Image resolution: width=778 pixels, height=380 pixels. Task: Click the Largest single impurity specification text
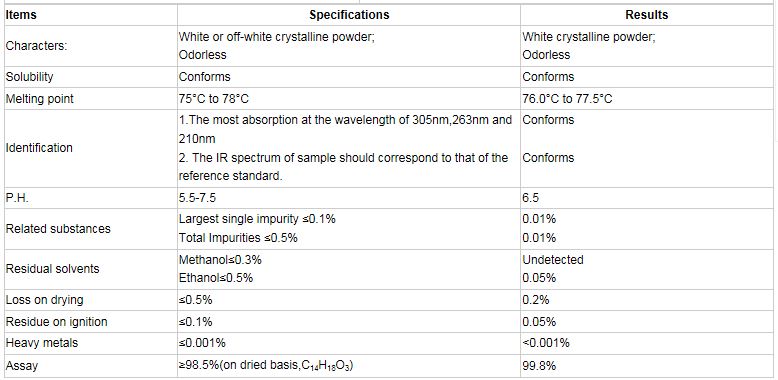257,219
